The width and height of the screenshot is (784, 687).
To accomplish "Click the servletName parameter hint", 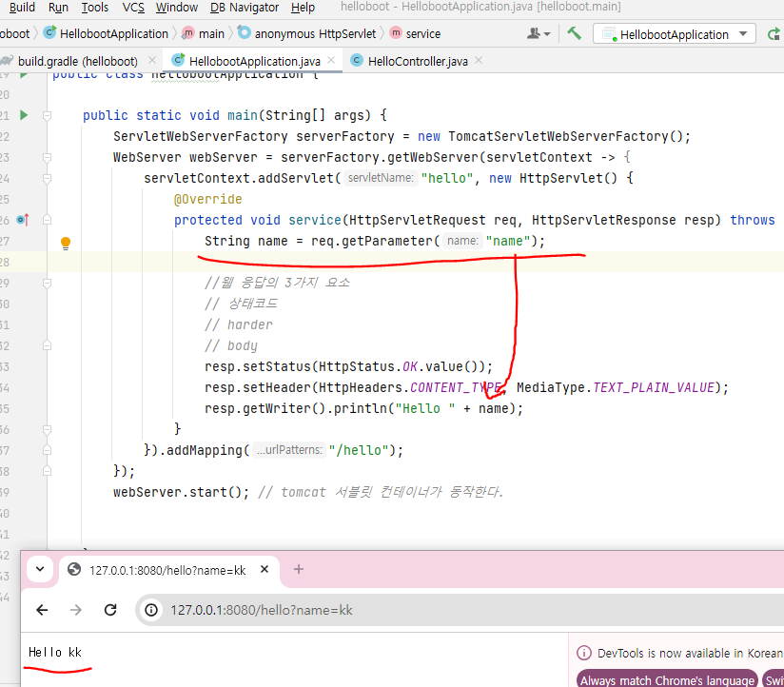I will pos(381,178).
